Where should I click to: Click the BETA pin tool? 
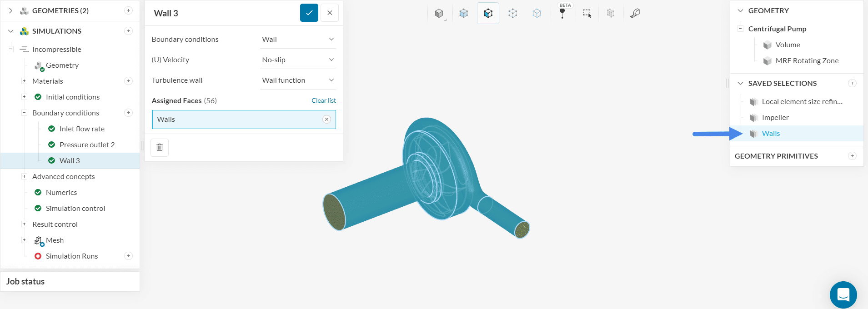point(562,13)
